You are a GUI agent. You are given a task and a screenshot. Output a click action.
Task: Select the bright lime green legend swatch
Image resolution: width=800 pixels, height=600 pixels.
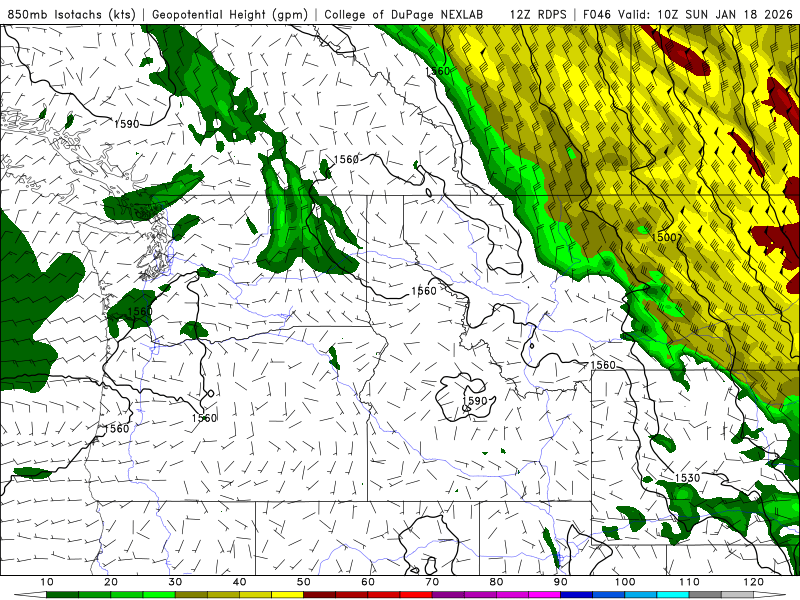[x=159, y=595]
